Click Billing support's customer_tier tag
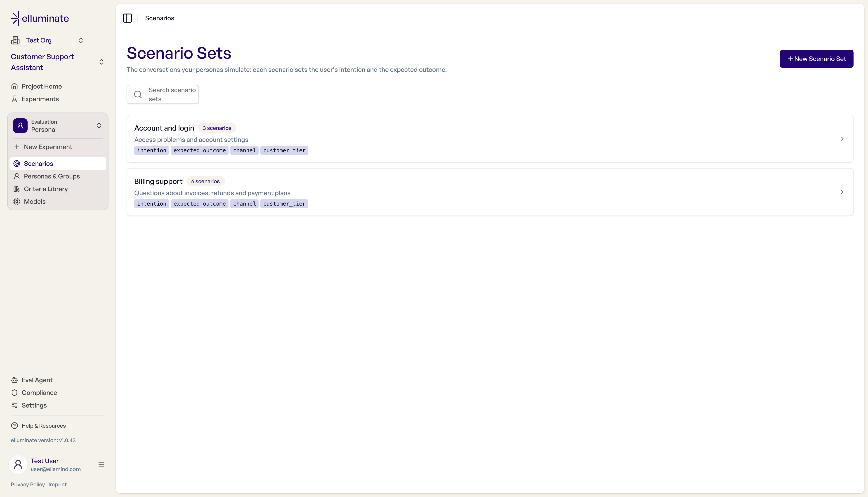The height and width of the screenshot is (497, 868). (284, 204)
